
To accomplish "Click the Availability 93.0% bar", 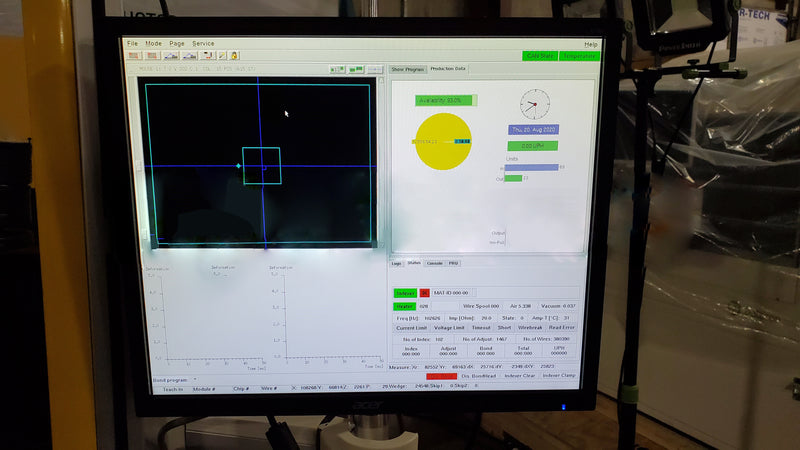I will (x=445, y=101).
